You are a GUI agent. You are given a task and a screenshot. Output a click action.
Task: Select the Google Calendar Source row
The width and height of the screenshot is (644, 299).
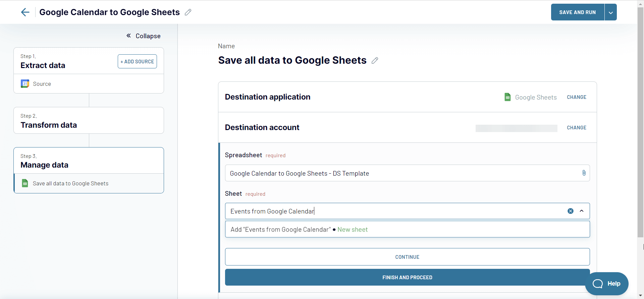click(x=89, y=84)
